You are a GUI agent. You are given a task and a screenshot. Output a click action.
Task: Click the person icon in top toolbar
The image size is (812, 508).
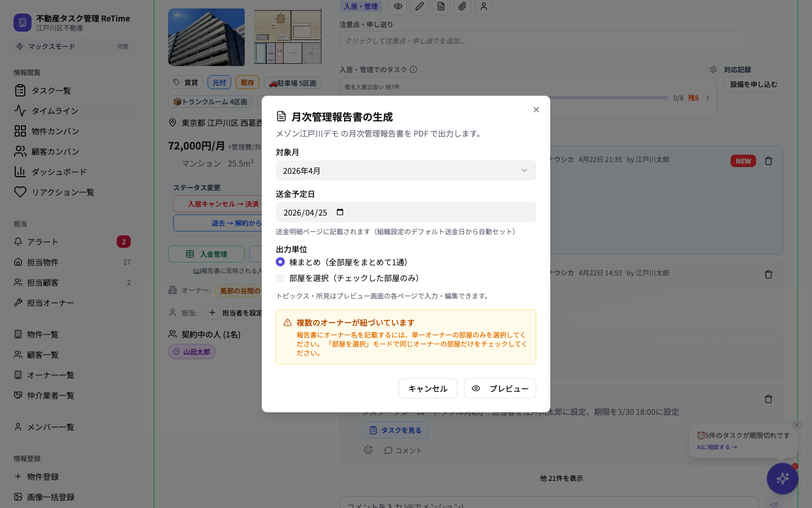point(484,6)
